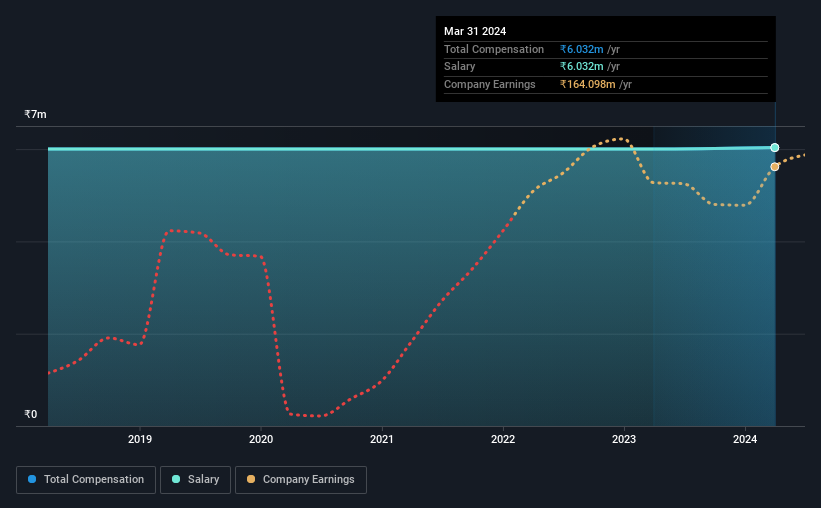Viewport: 821px width, 508px height.
Task: Click the Salary label in tooltip
Action: click(x=460, y=67)
